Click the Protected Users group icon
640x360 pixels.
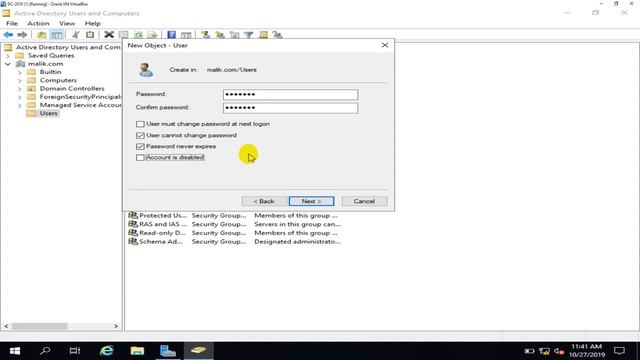tap(133, 215)
